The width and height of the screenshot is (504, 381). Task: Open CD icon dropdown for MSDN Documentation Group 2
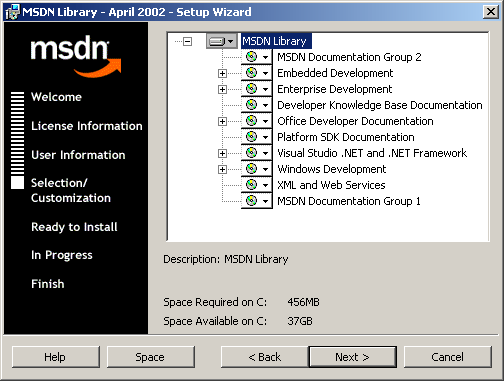pos(257,57)
